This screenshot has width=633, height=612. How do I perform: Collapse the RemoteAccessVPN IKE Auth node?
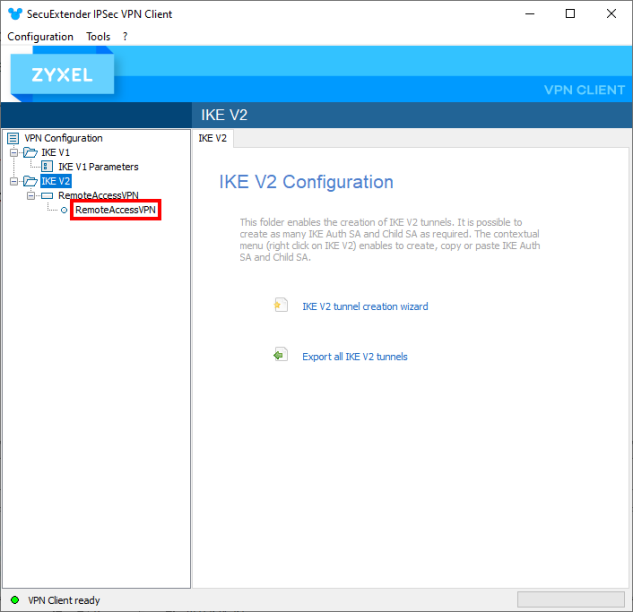click(x=31, y=196)
